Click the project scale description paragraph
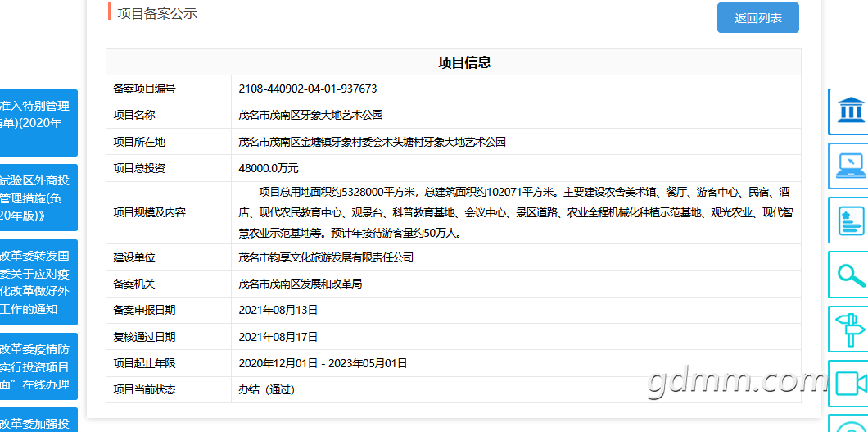Viewport: 868px width, 432px height. coord(516,212)
